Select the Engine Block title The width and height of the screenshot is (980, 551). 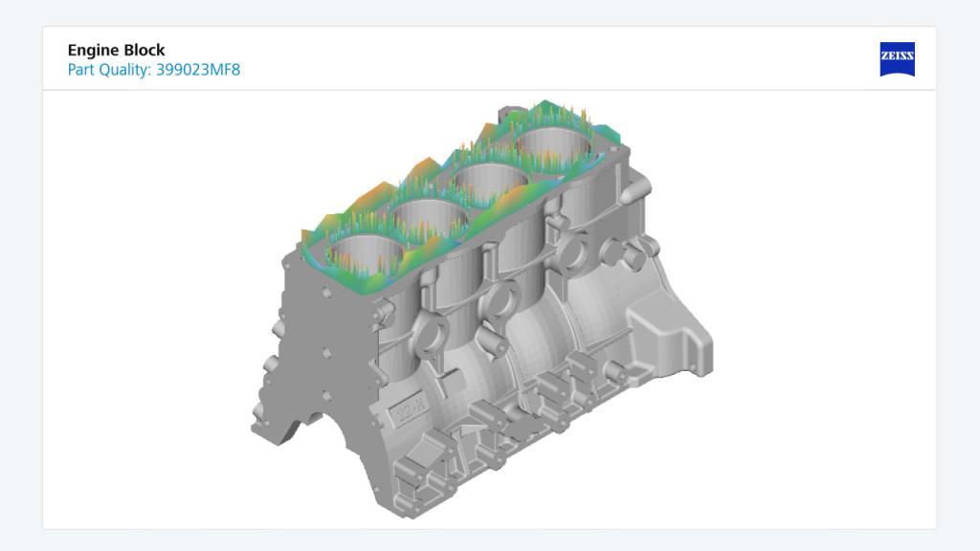pyautogui.click(x=115, y=49)
